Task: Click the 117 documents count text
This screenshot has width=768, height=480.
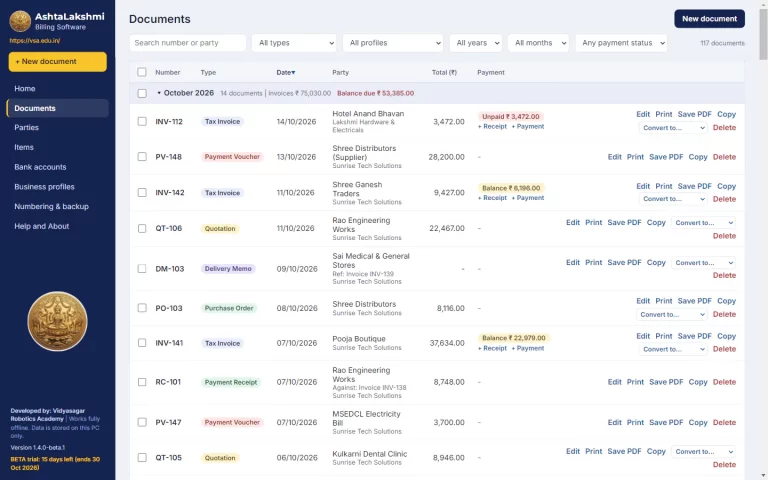Action: (722, 43)
